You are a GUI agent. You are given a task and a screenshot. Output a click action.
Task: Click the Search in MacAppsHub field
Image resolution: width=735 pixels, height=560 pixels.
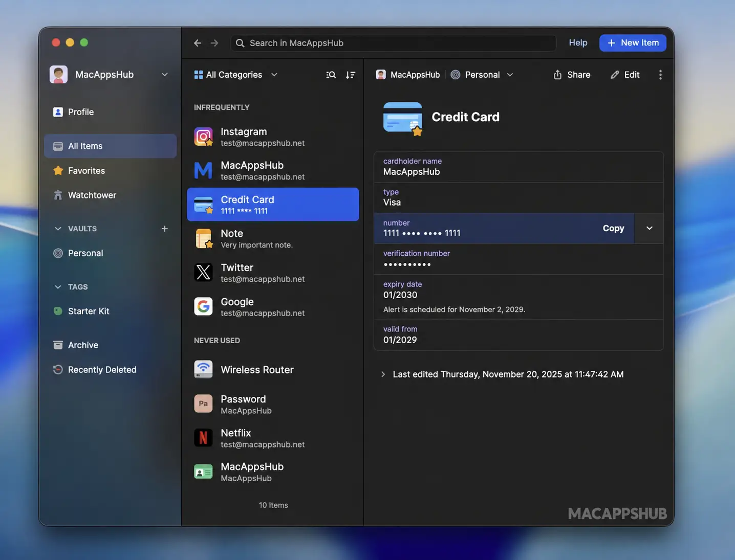click(393, 43)
